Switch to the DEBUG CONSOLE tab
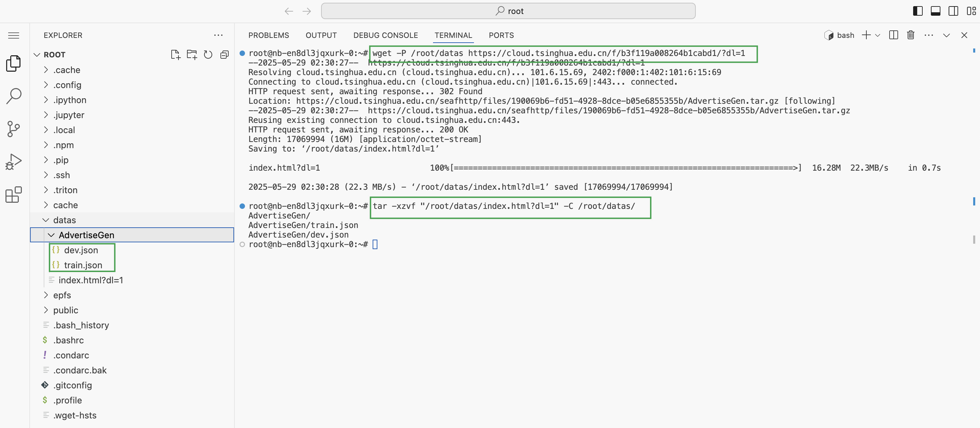Image resolution: width=980 pixels, height=428 pixels. (385, 35)
